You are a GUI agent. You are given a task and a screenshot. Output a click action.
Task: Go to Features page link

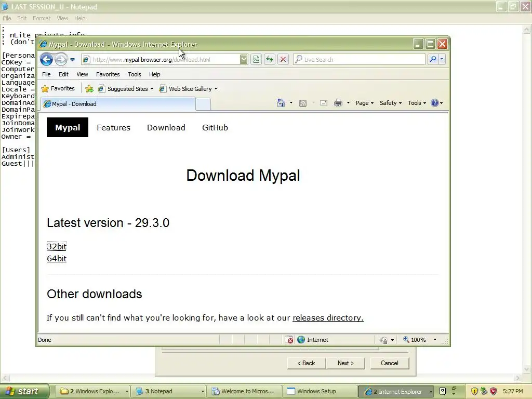(113, 128)
